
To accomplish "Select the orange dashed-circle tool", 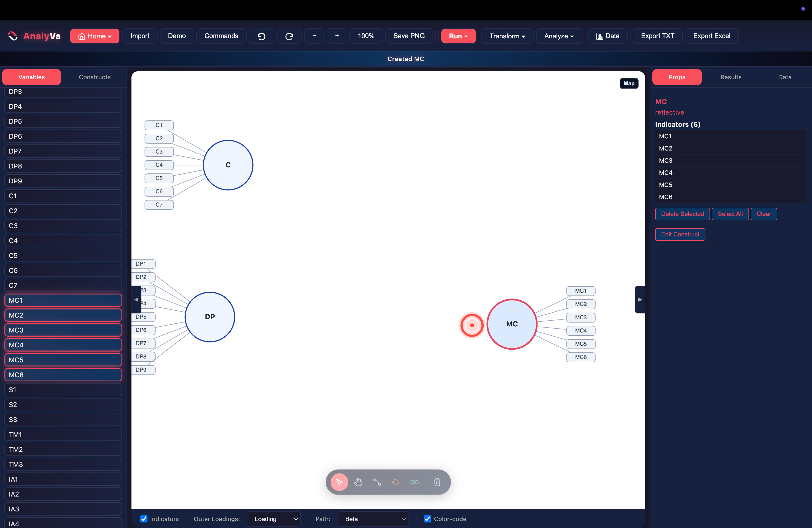I will coord(396,482).
